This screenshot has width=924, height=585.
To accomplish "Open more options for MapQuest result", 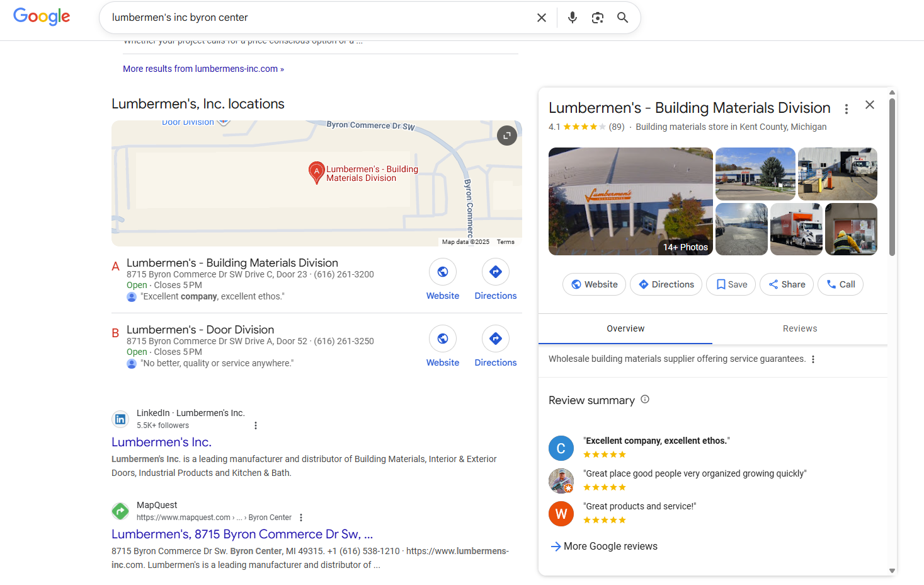I will click(x=301, y=518).
